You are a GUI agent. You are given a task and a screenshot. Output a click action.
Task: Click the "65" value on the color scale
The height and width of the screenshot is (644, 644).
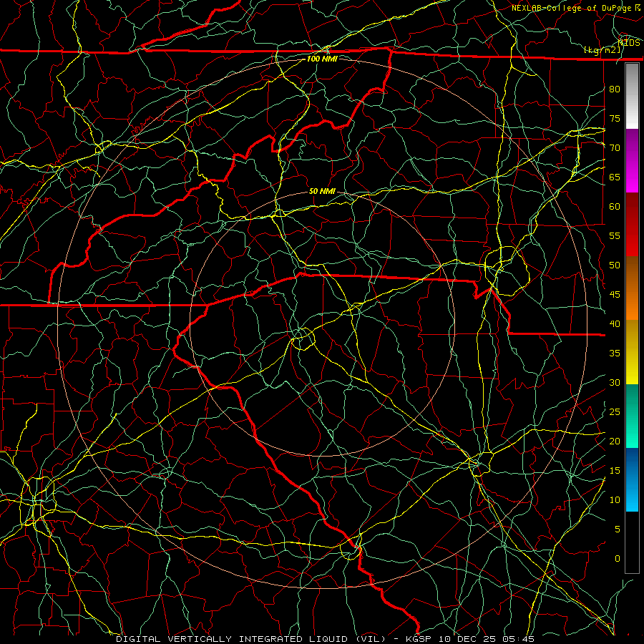point(615,177)
